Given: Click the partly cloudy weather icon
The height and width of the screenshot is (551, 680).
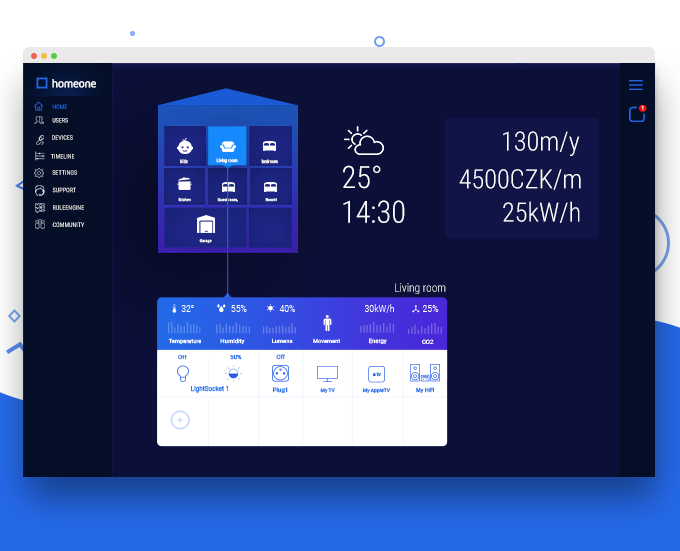Looking at the screenshot, I should pos(364,141).
